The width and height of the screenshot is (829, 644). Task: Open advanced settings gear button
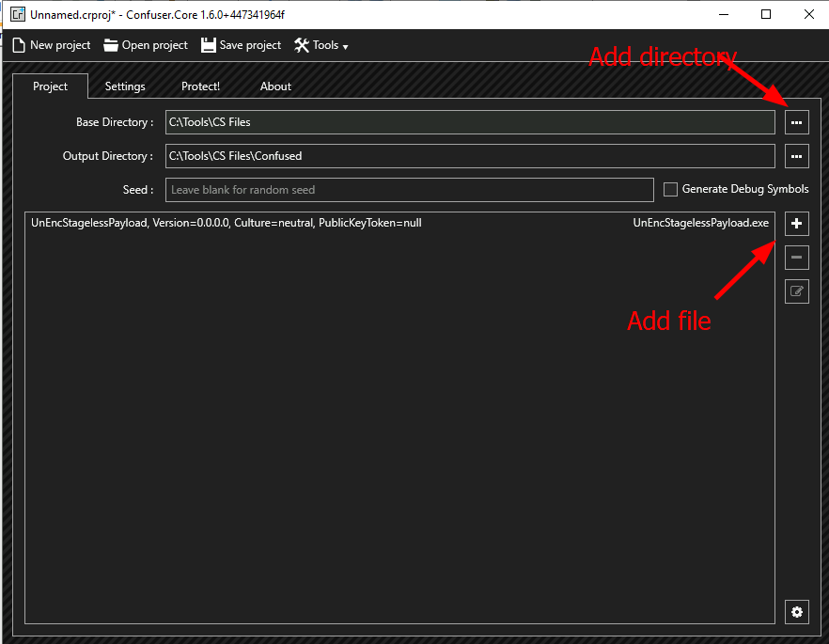(796, 612)
